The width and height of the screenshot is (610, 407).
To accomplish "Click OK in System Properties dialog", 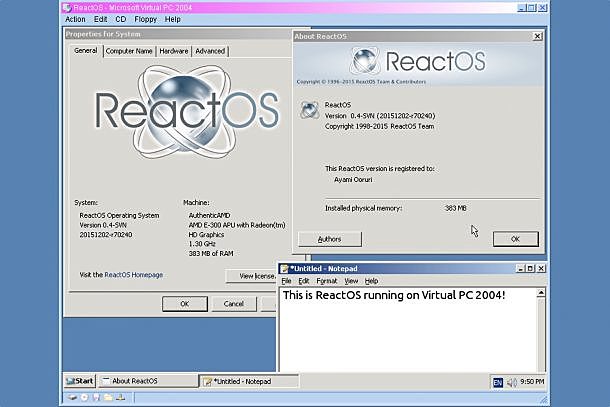I will click(185, 304).
